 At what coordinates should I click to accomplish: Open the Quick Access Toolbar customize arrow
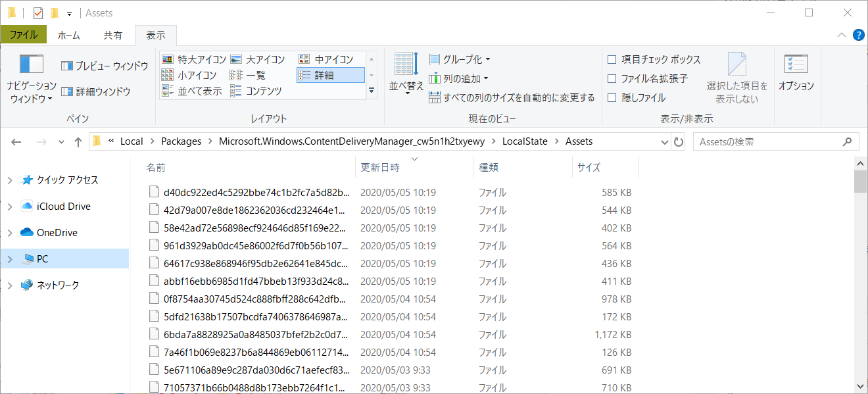click(69, 13)
